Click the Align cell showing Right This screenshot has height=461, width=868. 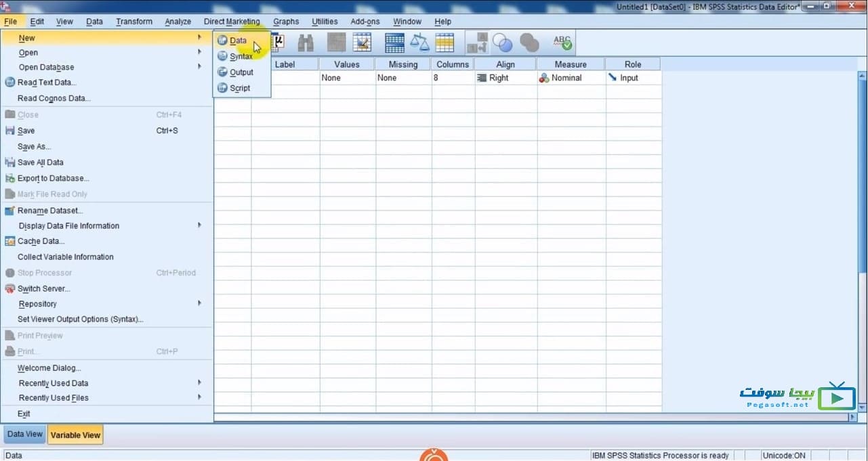pyautogui.click(x=505, y=78)
